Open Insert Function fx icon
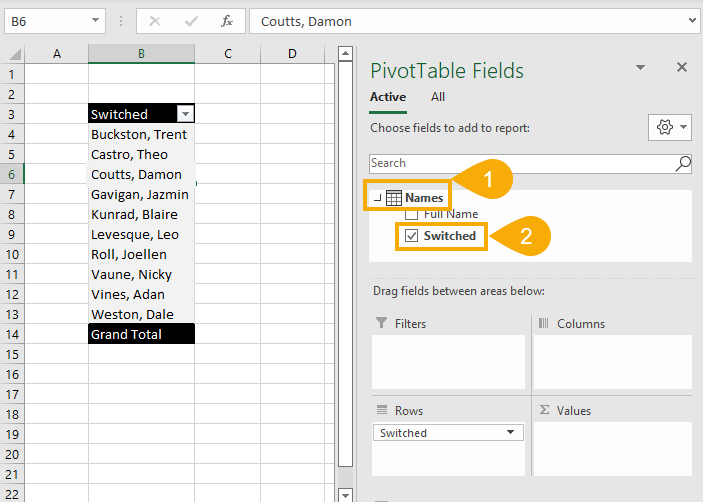703x502 pixels. tap(227, 21)
